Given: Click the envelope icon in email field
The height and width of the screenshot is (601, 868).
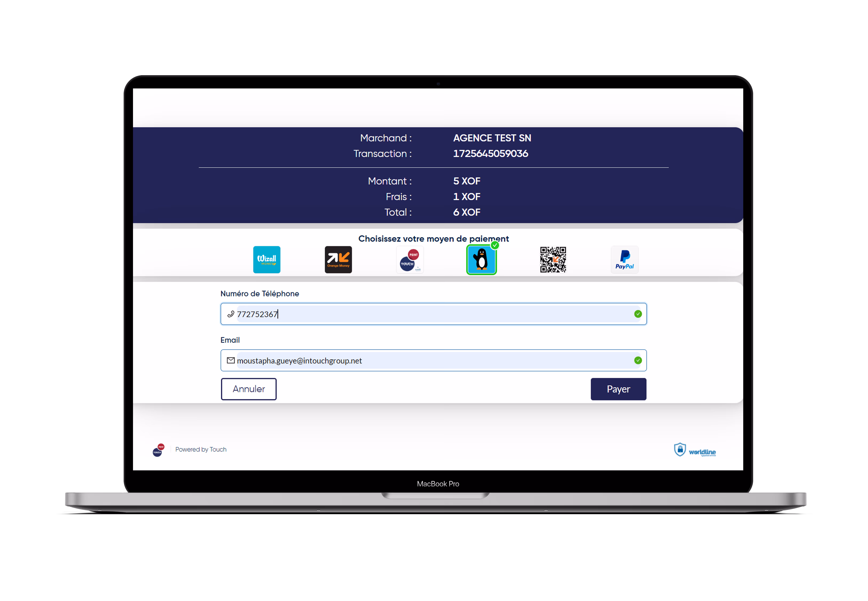Looking at the screenshot, I should tap(231, 360).
